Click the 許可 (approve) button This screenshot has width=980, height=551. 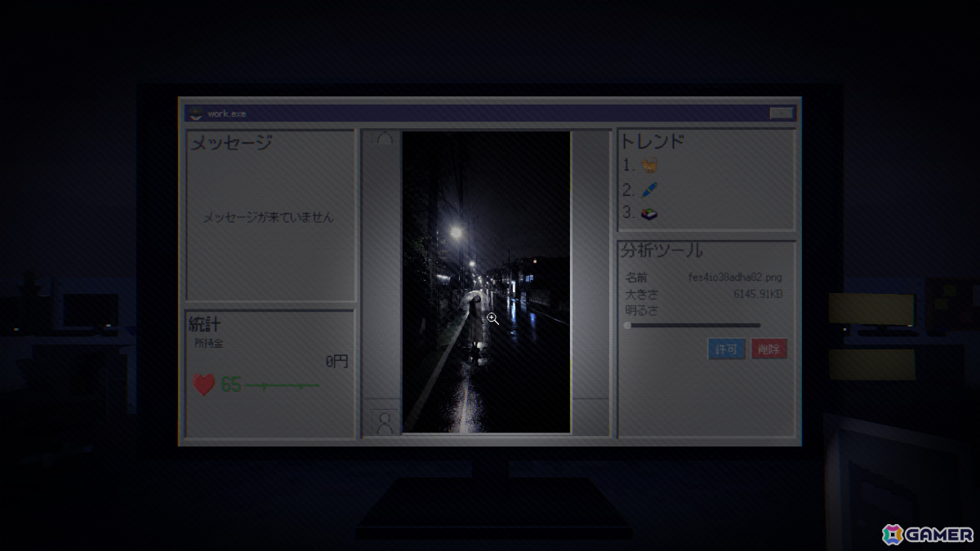coord(726,349)
